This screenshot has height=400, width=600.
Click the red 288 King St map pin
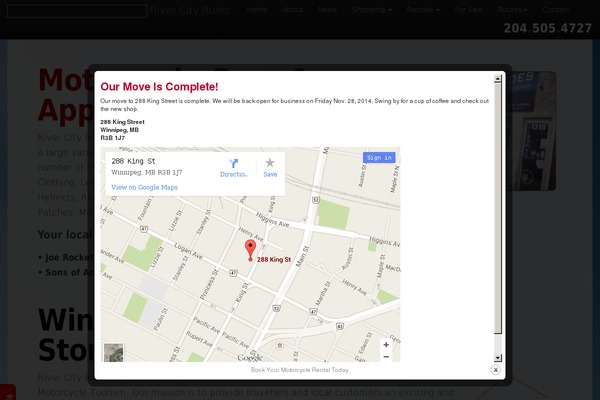point(250,250)
